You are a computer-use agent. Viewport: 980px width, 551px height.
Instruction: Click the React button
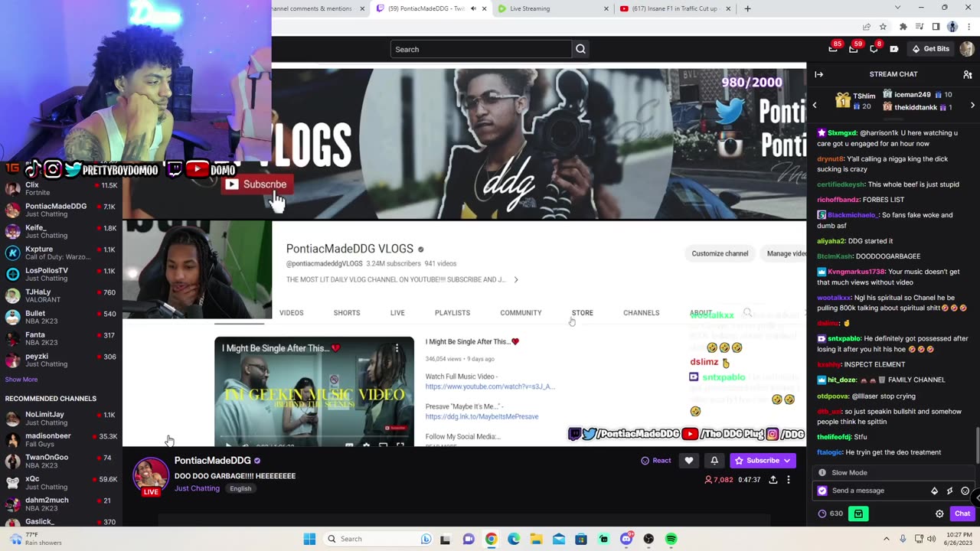coord(656,460)
